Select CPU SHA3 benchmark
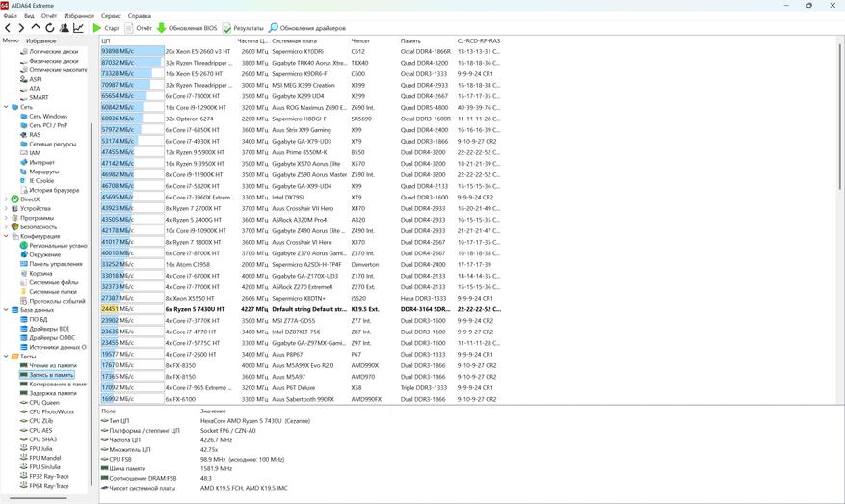Image resolution: width=845 pixels, height=504 pixels. pos(39,439)
